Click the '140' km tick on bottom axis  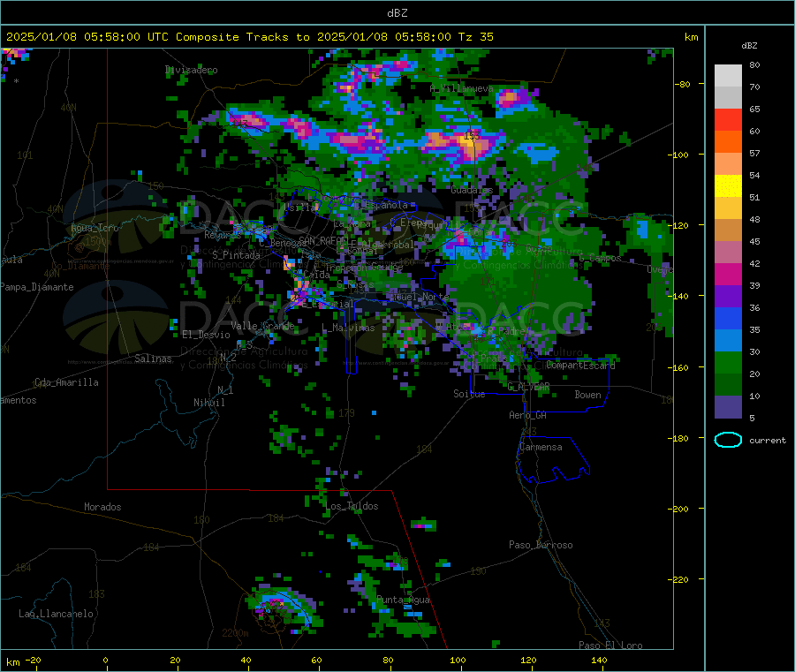coord(599,661)
